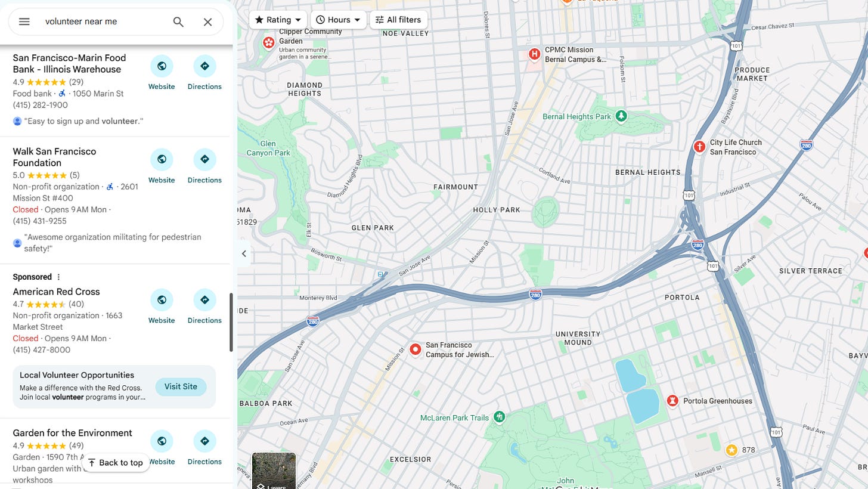The image size is (868, 489).
Task: Select the Portola Greenhouses map pin
Action: pos(672,401)
